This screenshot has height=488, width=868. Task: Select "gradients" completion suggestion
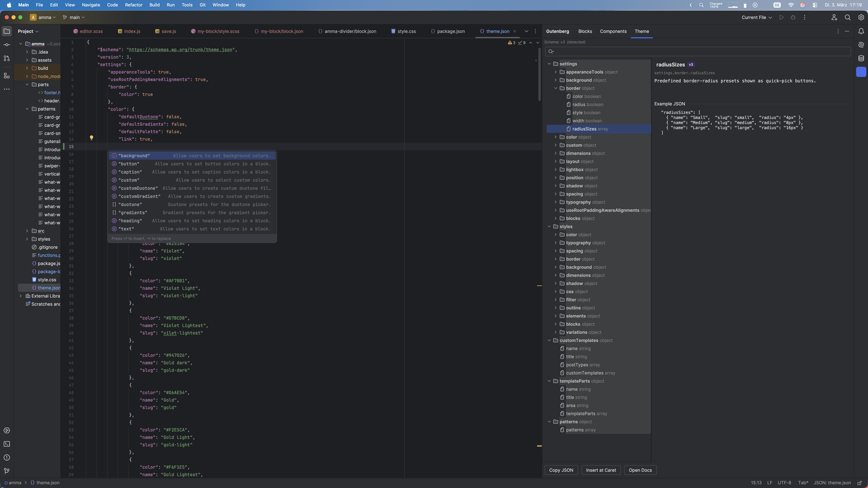[x=192, y=213]
